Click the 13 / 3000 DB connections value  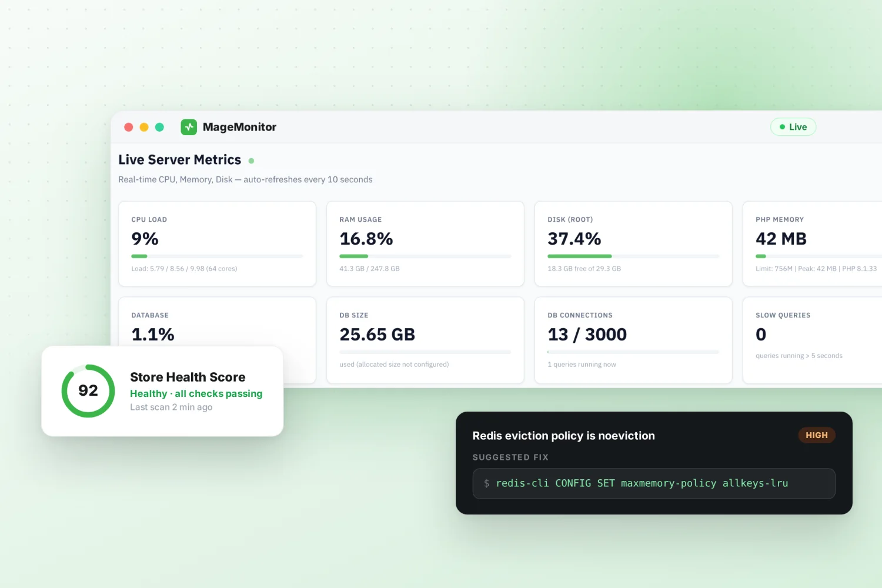(587, 335)
